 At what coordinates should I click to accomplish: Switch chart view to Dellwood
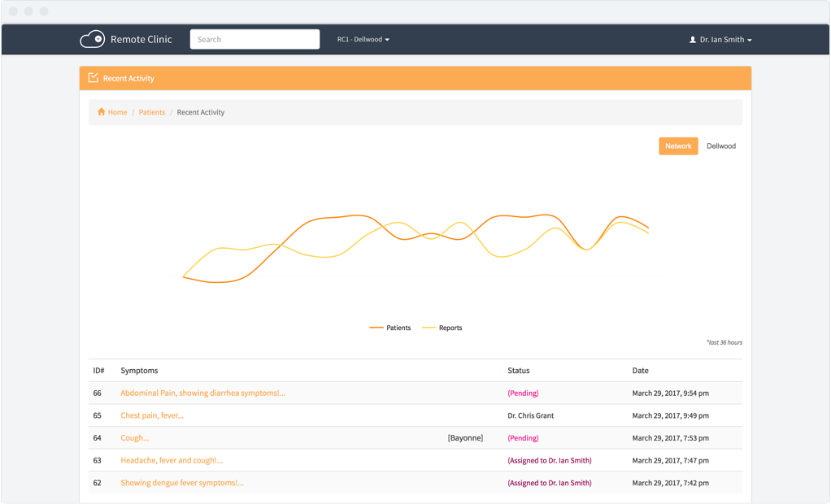click(720, 146)
